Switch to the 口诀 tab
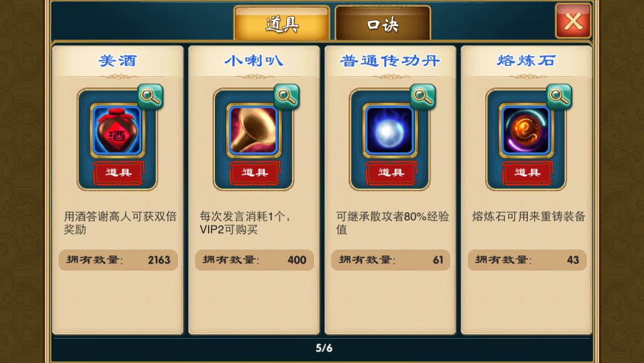Screen dimensions: 644x363 coord(383,24)
